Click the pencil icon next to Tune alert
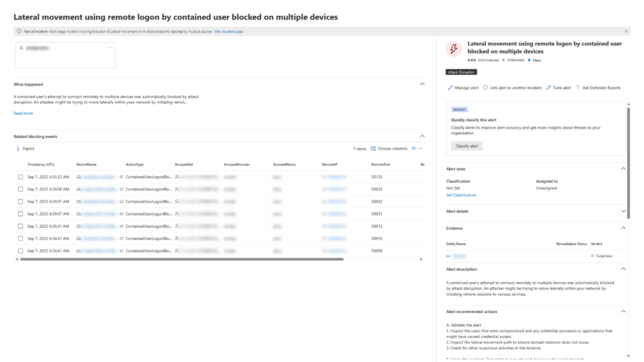644x362 pixels. click(548, 88)
